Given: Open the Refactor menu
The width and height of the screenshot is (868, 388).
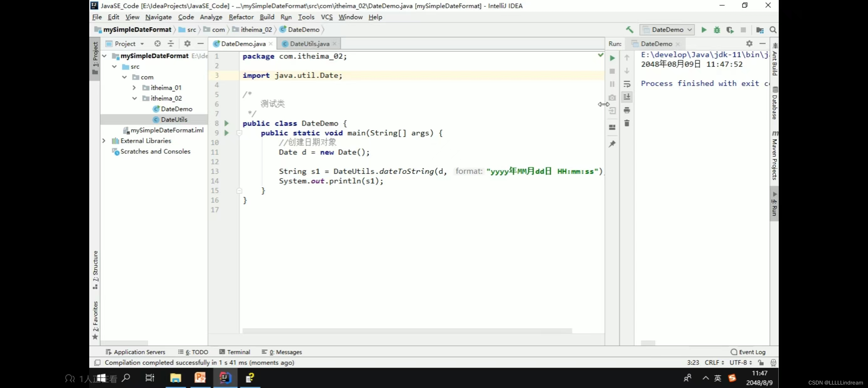Looking at the screenshot, I should pyautogui.click(x=241, y=17).
